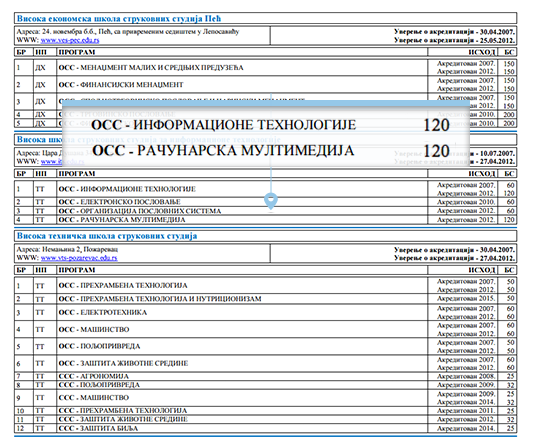Click small table row 'ОСС - ИНФОРМАЦИОНЕ ТЕХНОЛОГИЈЕ'
533x446 pixels.
point(265,189)
